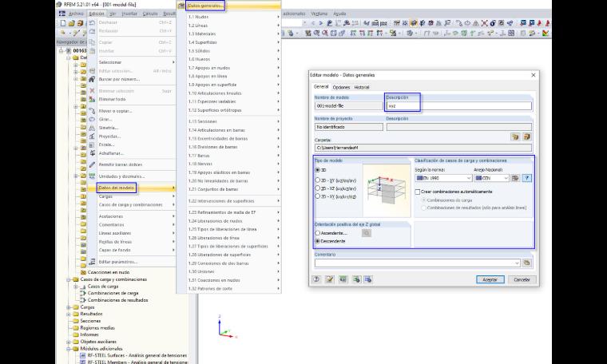Click the model Descripción field containing xyz
Screen dimensions: 607x364
click(x=458, y=105)
